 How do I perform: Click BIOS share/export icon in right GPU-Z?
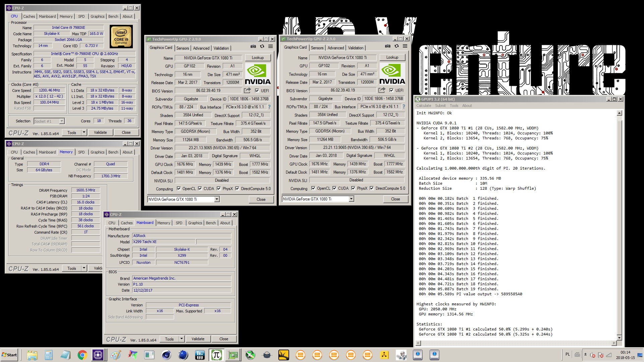coord(382,90)
